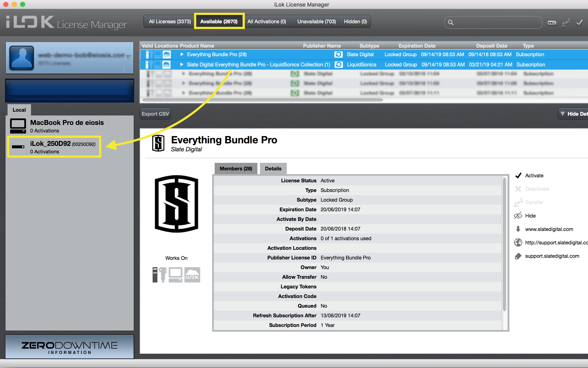Open the Details tab
The image size is (588, 368).
coord(273,168)
